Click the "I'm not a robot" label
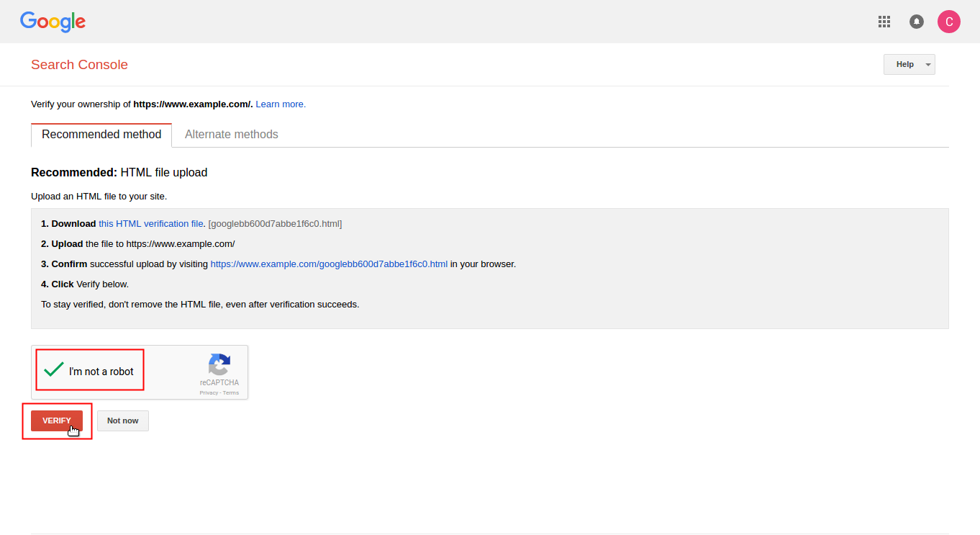Image resolution: width=980 pixels, height=535 pixels. tap(101, 372)
